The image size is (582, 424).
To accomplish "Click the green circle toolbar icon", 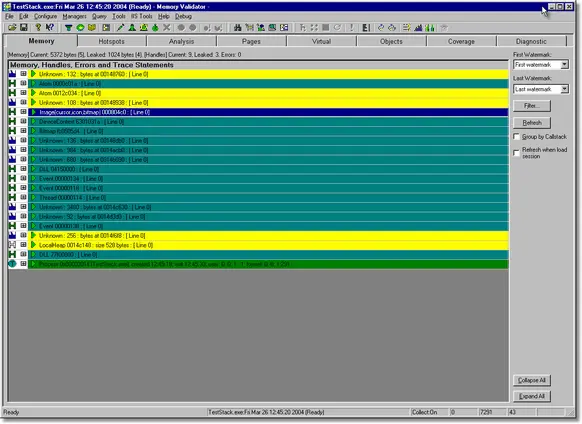I will click(80, 27).
